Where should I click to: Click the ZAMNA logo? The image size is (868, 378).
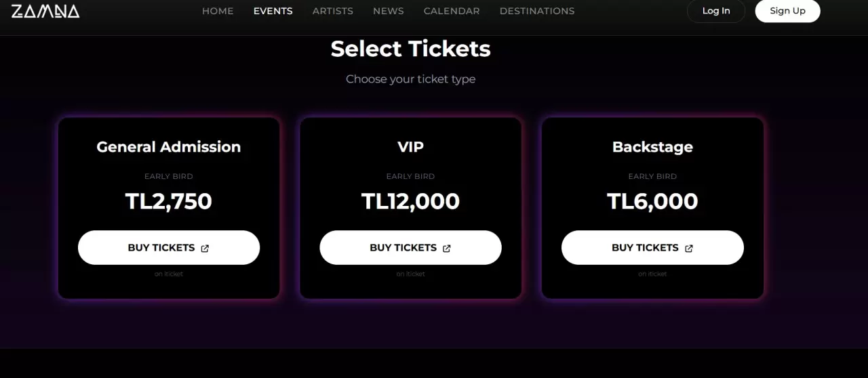click(45, 11)
